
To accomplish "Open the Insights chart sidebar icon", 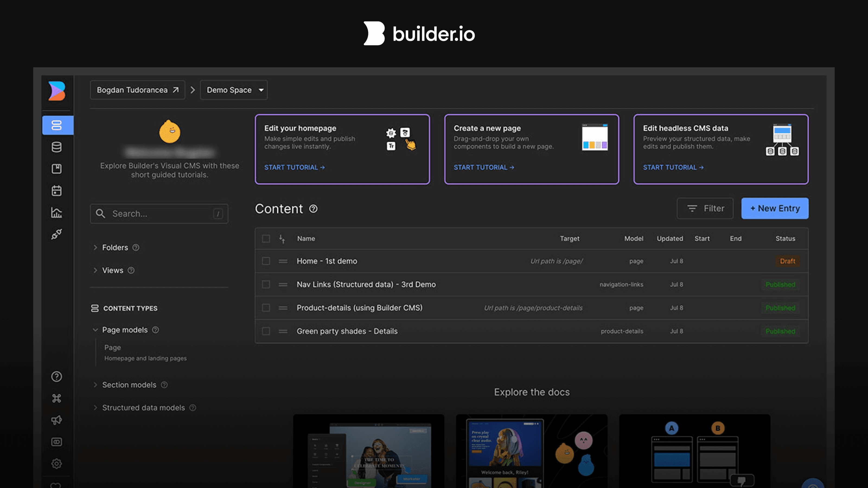I will tap(56, 213).
